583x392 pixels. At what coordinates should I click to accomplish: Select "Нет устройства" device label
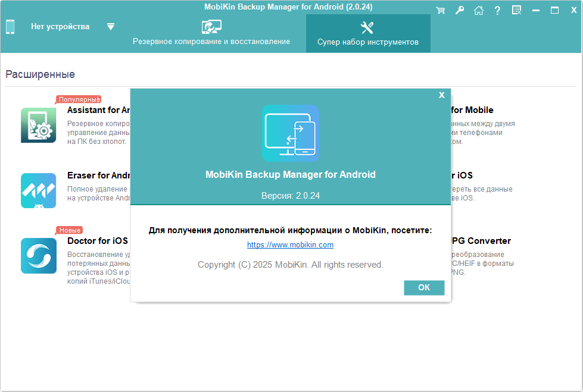[x=60, y=26]
